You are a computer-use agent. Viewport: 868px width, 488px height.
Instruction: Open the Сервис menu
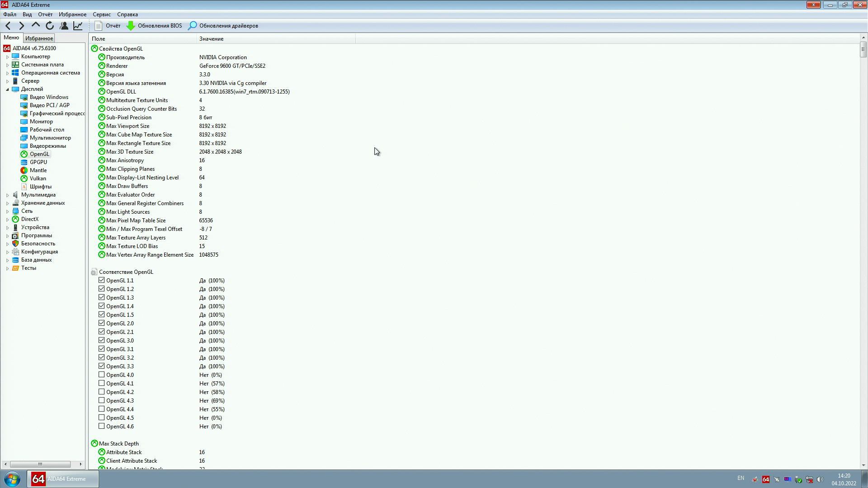pos(101,14)
